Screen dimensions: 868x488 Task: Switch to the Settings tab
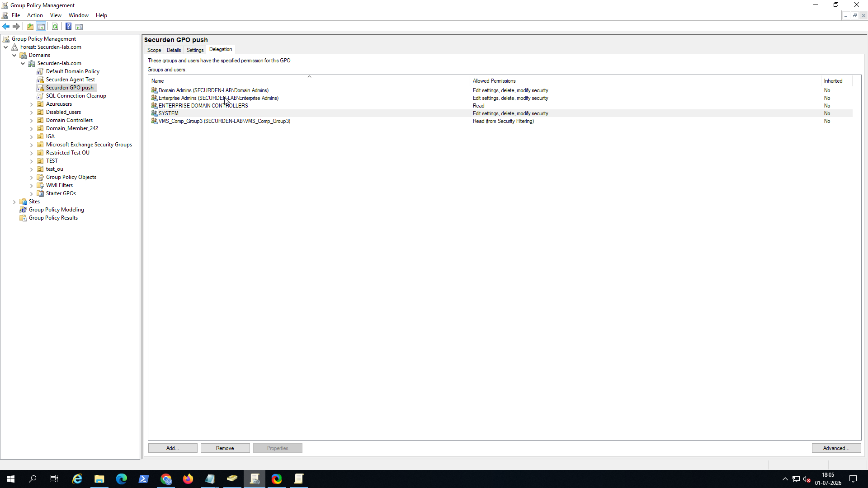pos(195,50)
